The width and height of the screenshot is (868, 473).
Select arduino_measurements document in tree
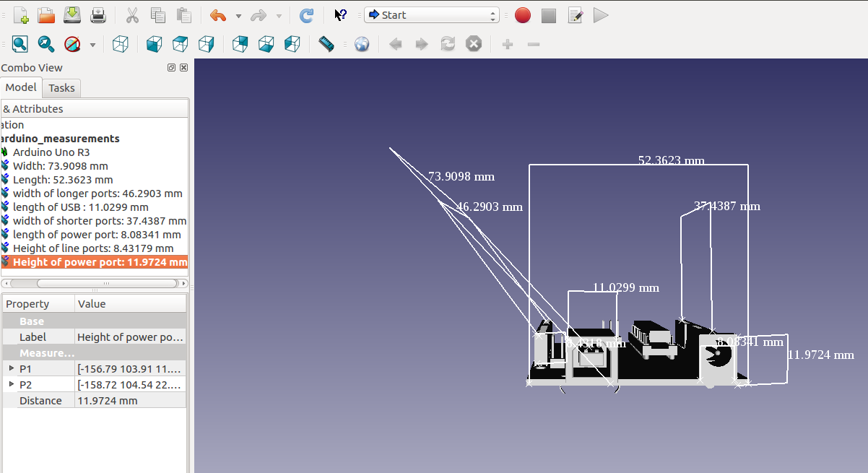point(60,139)
